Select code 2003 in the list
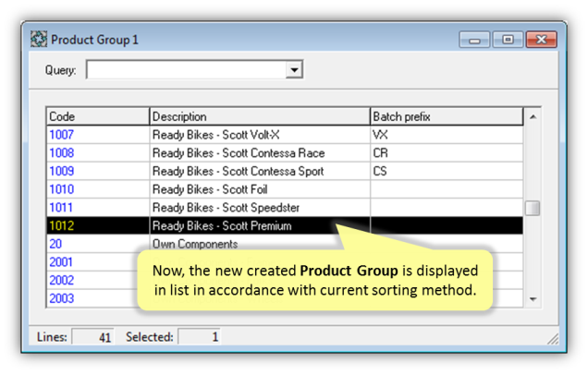The height and width of the screenshot is (374, 588). (x=62, y=298)
